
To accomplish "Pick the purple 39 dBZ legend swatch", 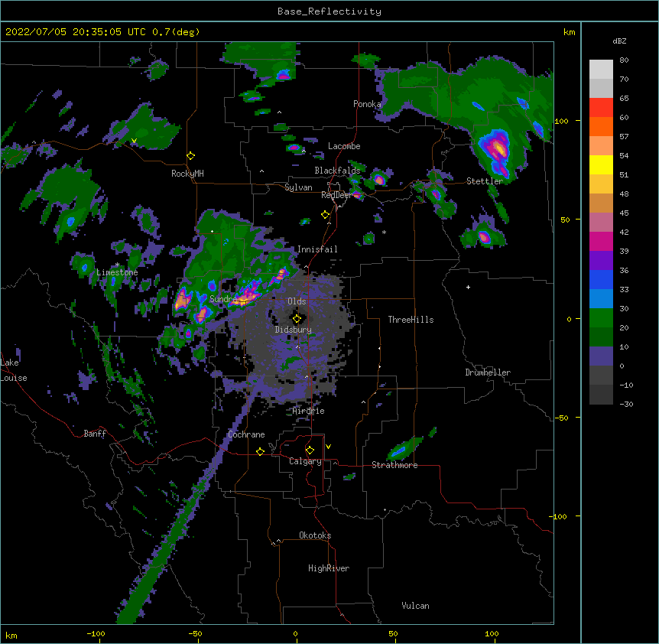I will (x=601, y=260).
